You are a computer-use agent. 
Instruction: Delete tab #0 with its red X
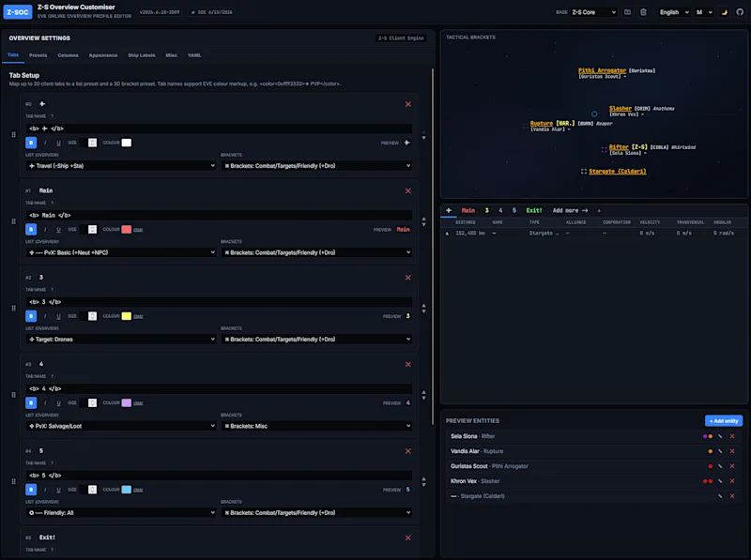(x=408, y=104)
